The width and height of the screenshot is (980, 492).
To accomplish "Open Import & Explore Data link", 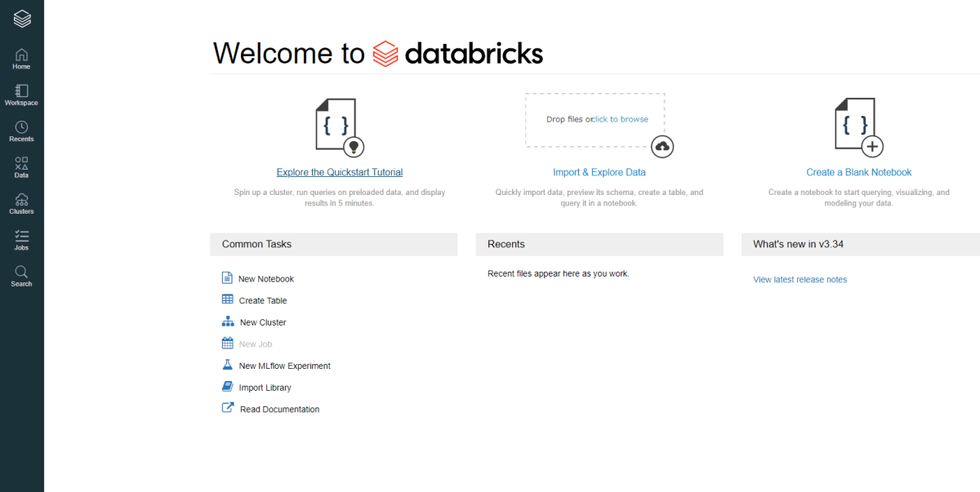I will (599, 172).
